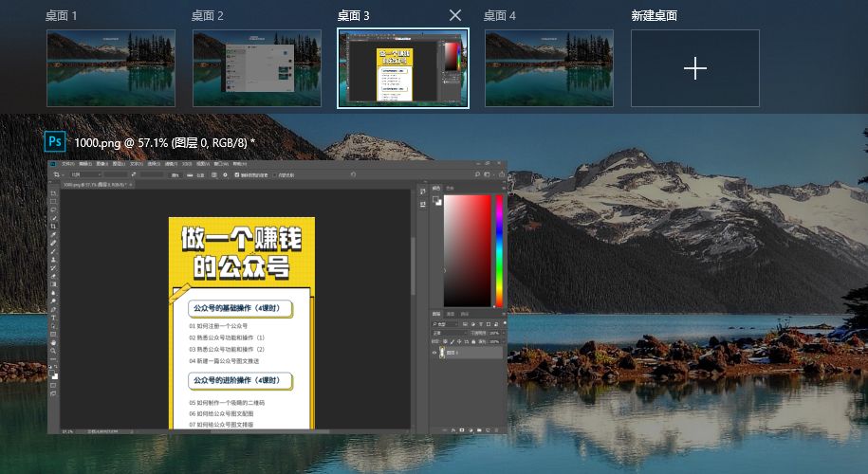Click the crop overlay grid icon
The image size is (868, 474).
[214, 174]
